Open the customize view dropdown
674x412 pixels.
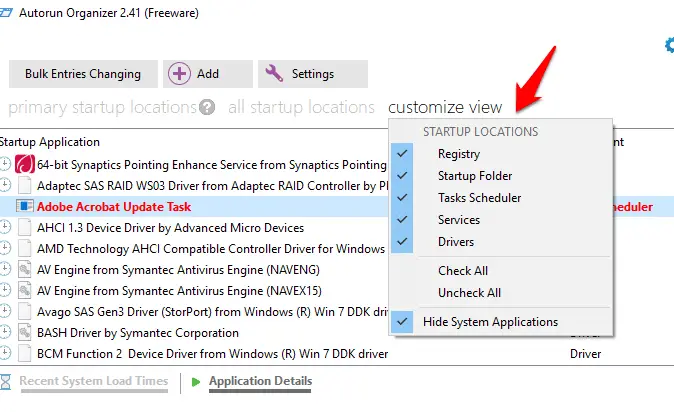pyautogui.click(x=445, y=107)
